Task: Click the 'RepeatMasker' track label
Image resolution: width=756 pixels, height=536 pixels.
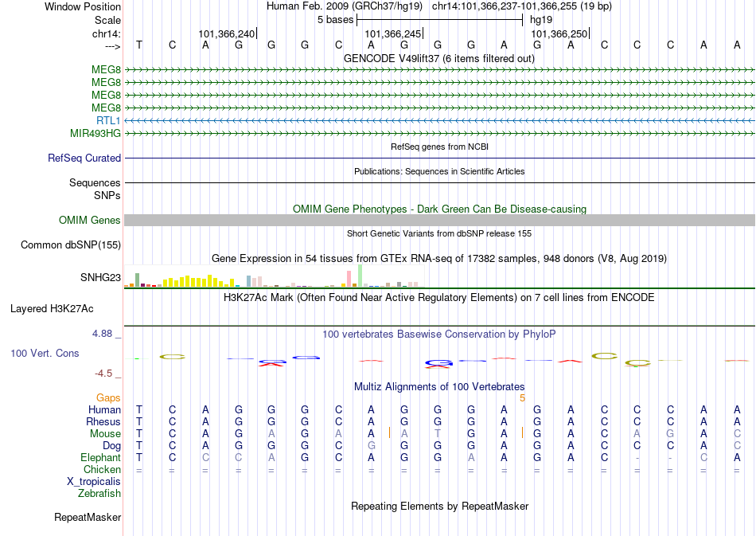Action: [x=88, y=518]
